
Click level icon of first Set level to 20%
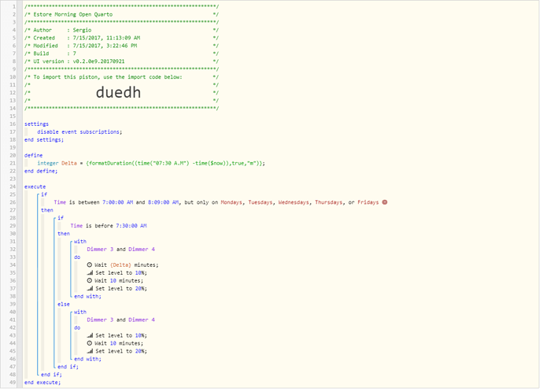[x=90, y=289]
